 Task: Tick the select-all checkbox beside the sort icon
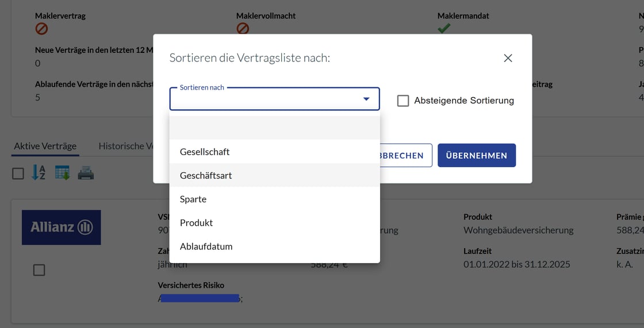(18, 173)
